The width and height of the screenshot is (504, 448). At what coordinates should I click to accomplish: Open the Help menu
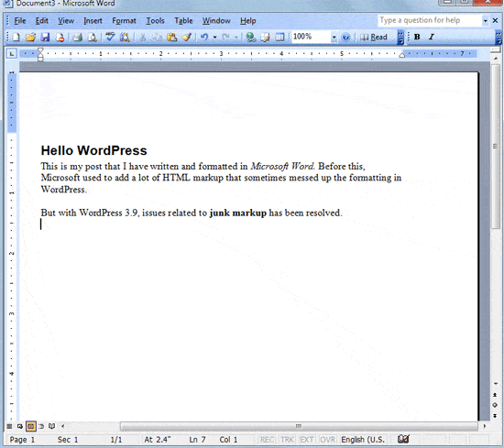pyautogui.click(x=247, y=21)
